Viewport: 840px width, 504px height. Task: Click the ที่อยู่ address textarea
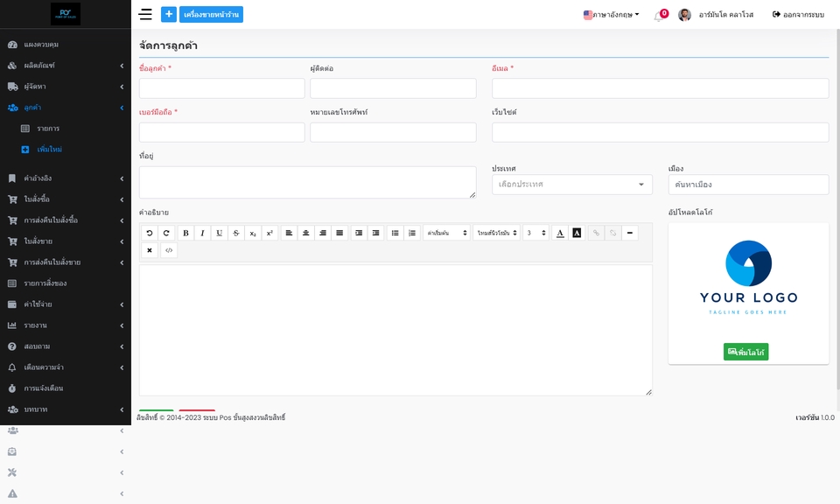point(307,182)
